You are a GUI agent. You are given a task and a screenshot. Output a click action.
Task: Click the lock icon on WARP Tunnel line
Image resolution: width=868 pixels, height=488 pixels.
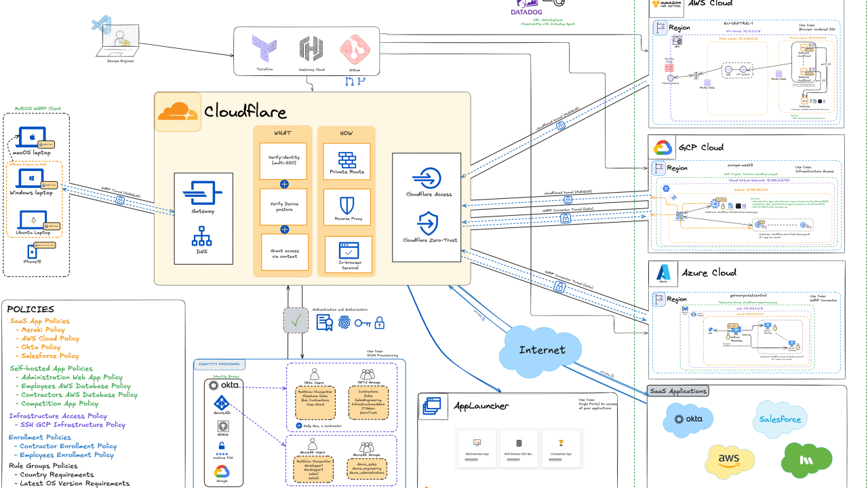tap(121, 201)
